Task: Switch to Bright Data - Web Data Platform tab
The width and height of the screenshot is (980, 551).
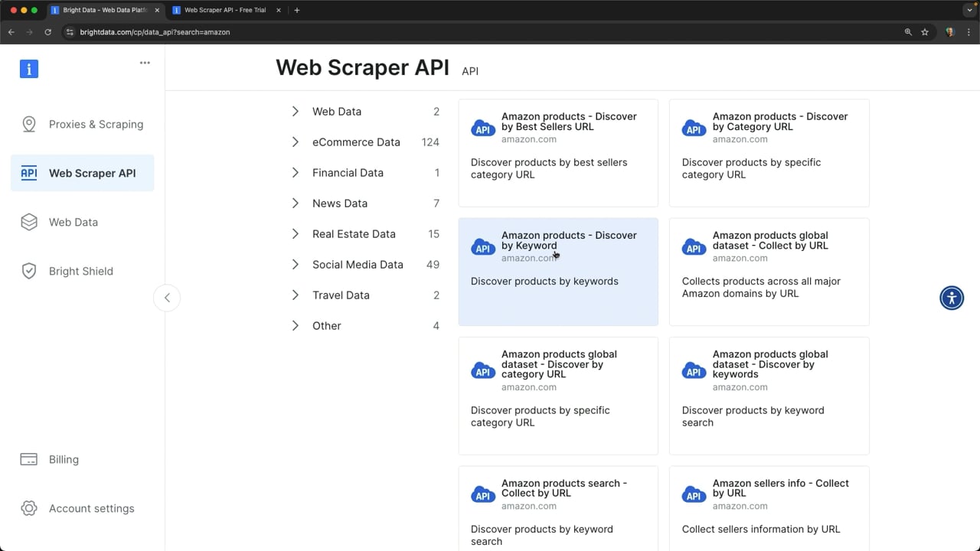Action: coord(105,10)
